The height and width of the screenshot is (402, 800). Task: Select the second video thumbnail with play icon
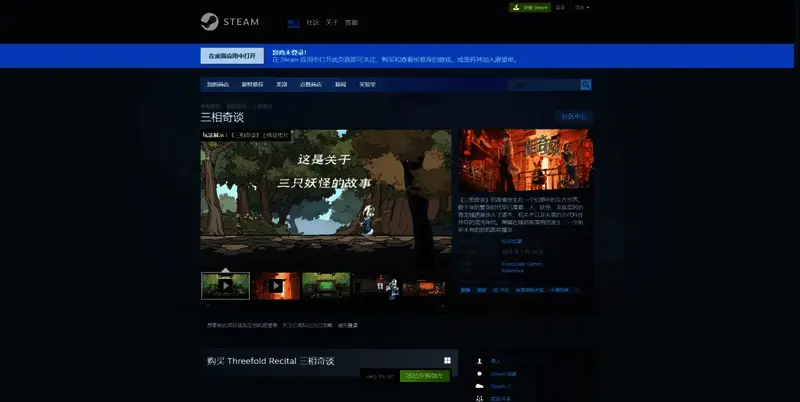[x=276, y=285]
